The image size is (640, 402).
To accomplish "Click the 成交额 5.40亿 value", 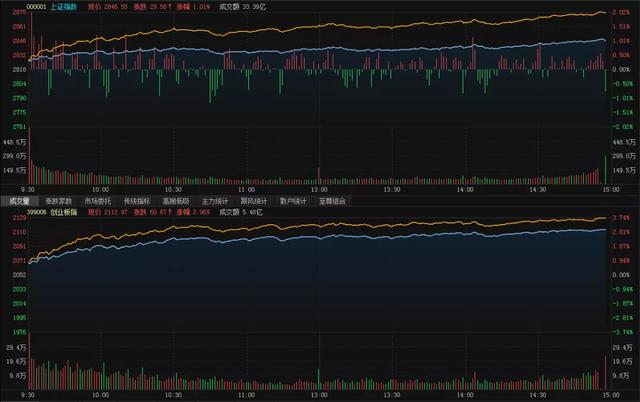I will pos(241,212).
